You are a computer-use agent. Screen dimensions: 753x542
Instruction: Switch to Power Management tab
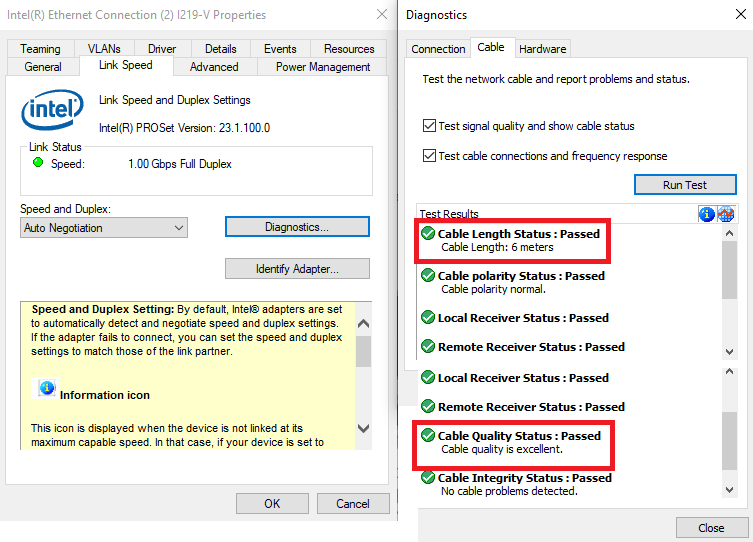(x=323, y=67)
